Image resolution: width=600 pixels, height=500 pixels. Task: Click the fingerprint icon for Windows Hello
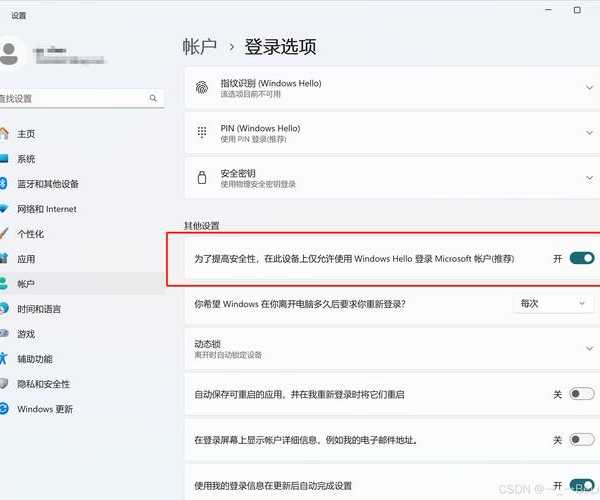tap(201, 87)
